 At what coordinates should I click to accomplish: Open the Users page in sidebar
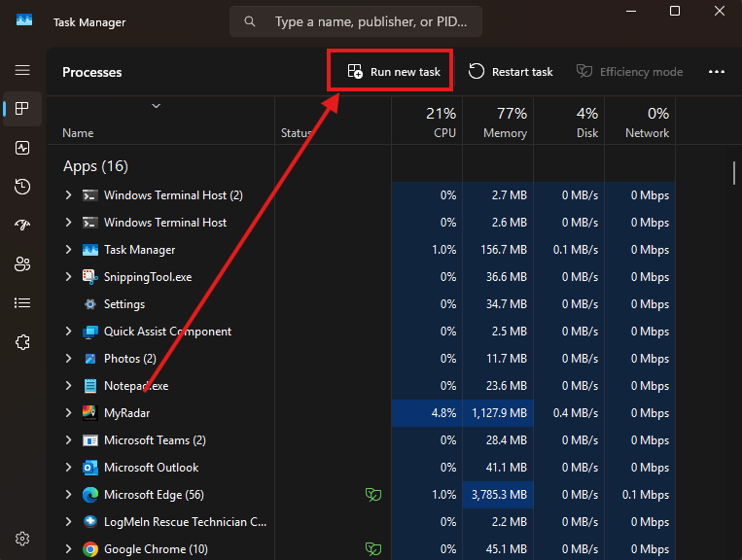tap(22, 263)
